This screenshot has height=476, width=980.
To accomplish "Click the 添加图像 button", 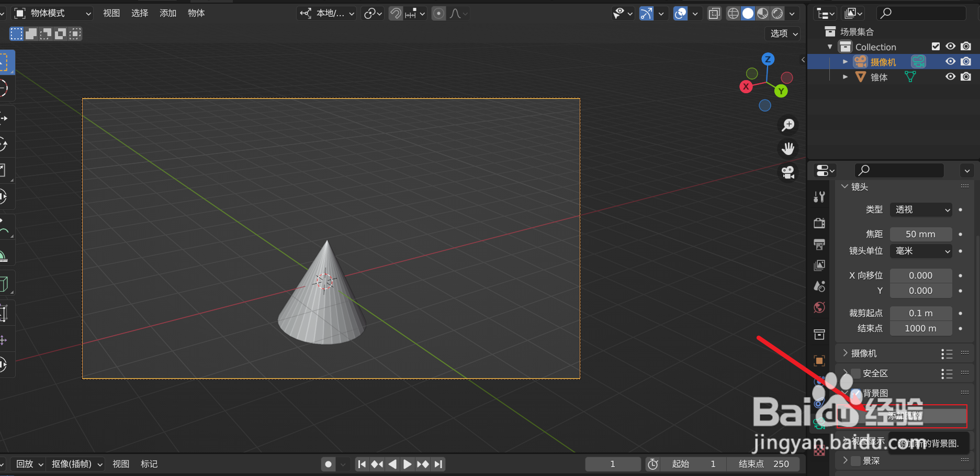I will [902, 416].
